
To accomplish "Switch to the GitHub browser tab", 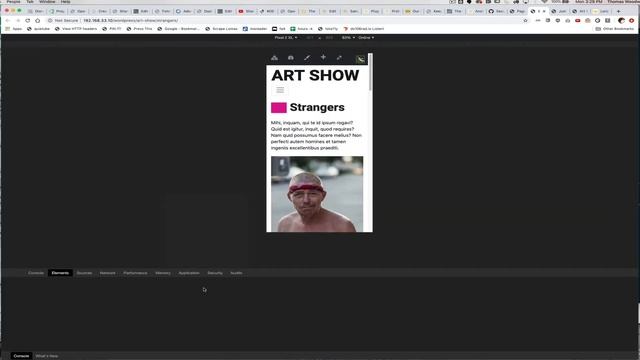I will (496, 11).
